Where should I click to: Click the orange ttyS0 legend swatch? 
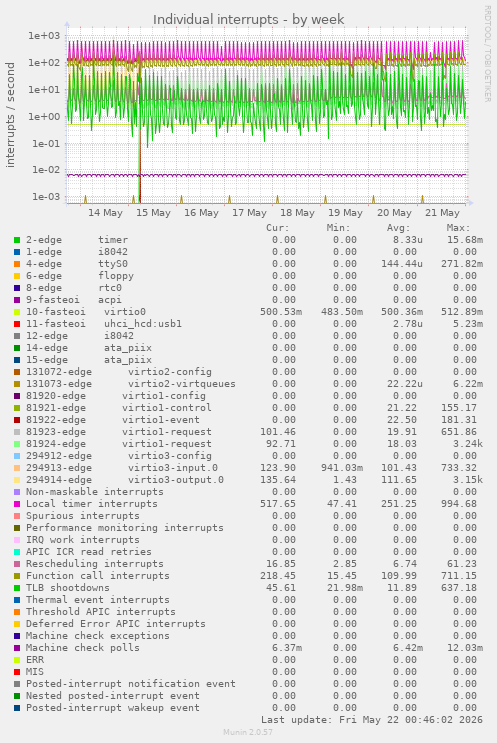tap(17, 264)
